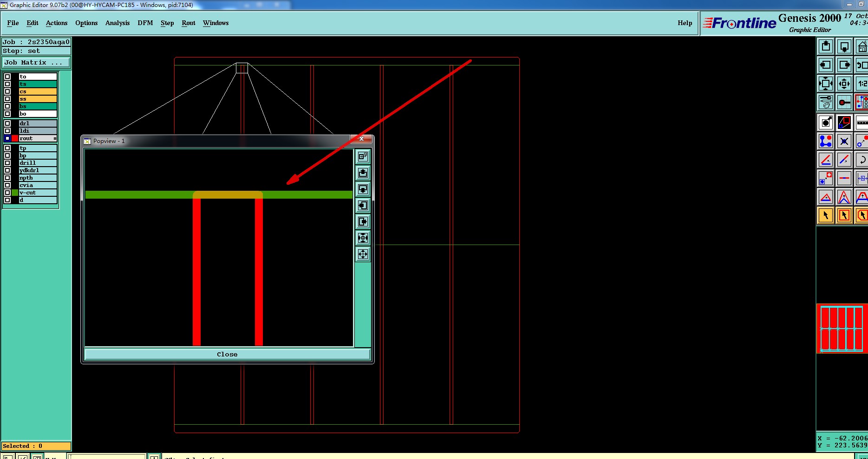
Task: Click the green color swatch of v-cut layer
Action: [15, 193]
